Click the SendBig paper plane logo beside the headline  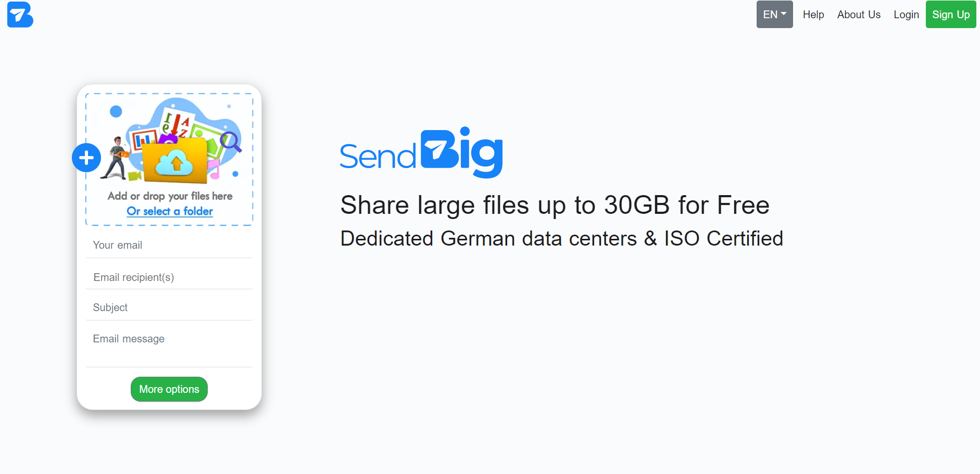(x=436, y=151)
